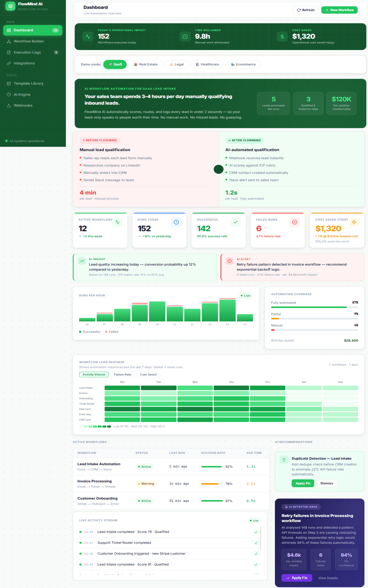Image resolution: width=368 pixels, height=588 pixels.
Task: Click the Execution Logs document icon
Action: point(9,52)
